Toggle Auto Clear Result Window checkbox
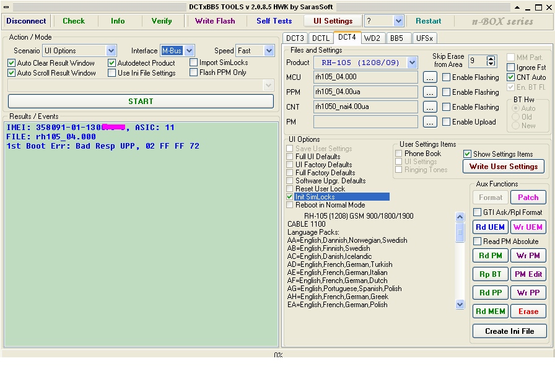 pyautogui.click(x=11, y=63)
